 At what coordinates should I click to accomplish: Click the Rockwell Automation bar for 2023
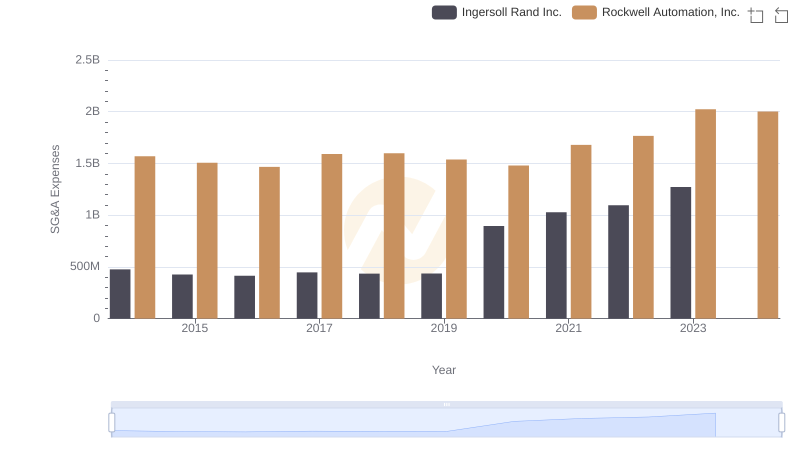coord(705,214)
